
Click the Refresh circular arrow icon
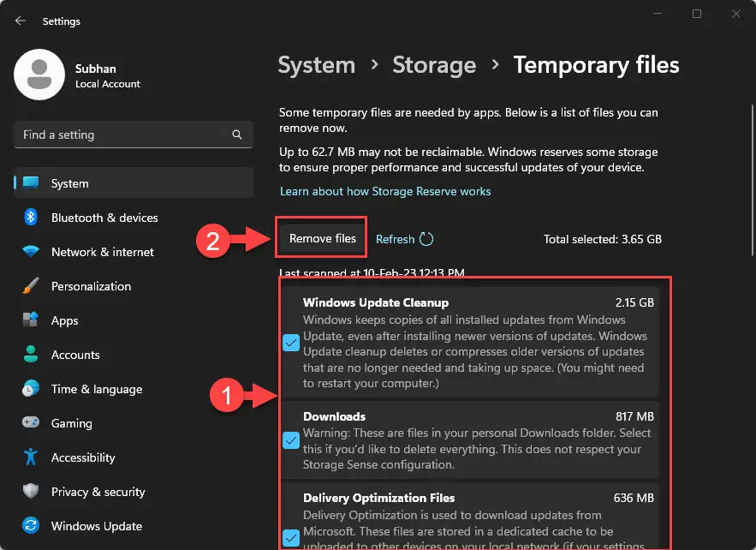[426, 239]
